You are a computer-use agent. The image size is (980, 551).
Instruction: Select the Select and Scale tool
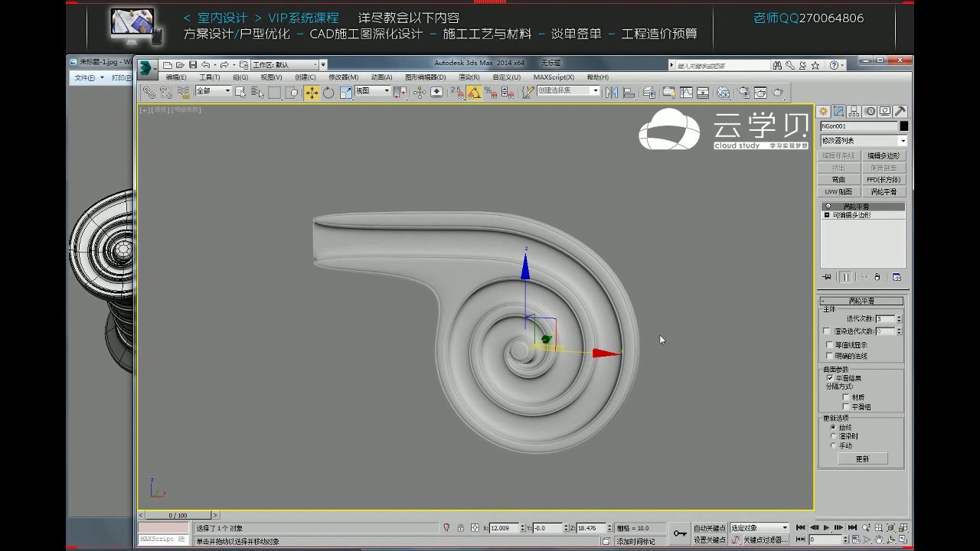[x=346, y=93]
